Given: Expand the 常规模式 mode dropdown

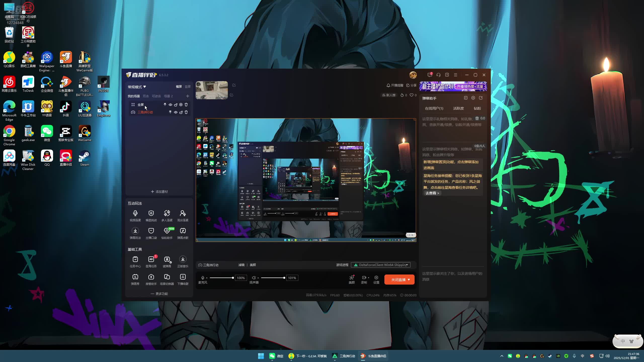Looking at the screenshot, I should (x=137, y=87).
